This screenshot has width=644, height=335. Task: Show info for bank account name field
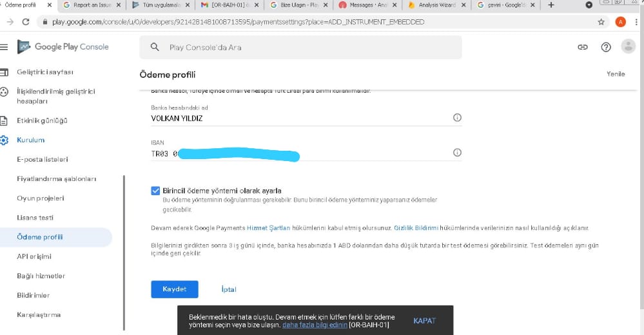click(x=456, y=117)
